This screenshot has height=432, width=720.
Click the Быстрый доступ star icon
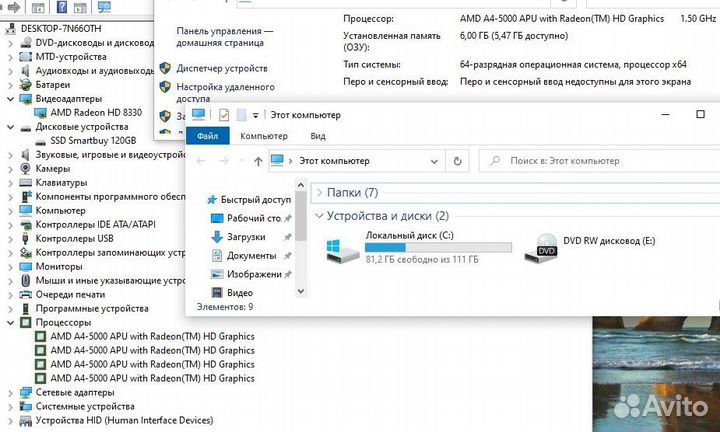click(x=212, y=200)
